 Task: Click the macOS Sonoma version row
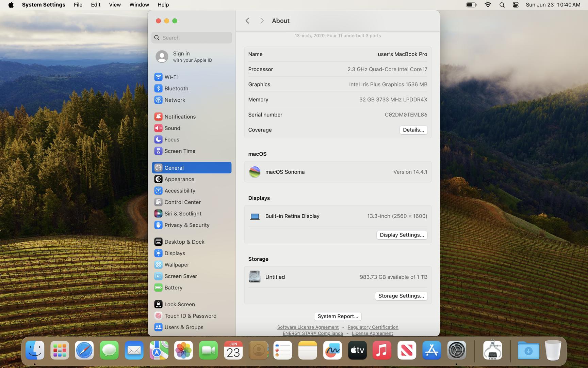tap(338, 172)
